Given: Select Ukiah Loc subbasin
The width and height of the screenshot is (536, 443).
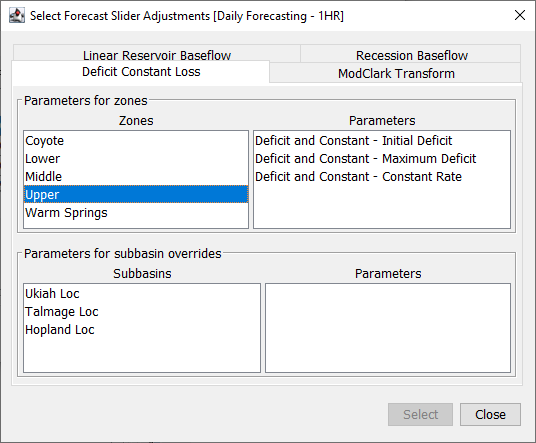Looking at the screenshot, I should pos(142,294).
